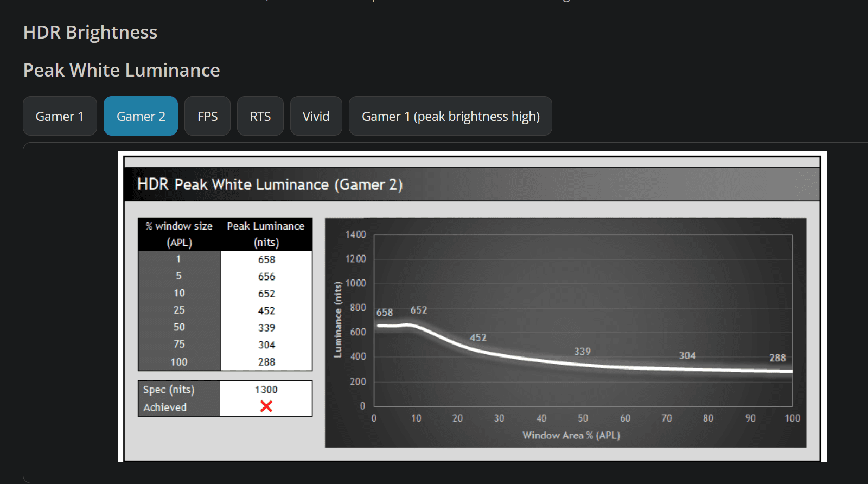868x484 pixels.
Task: Switch to the Gamer 1 tab
Action: coord(60,116)
